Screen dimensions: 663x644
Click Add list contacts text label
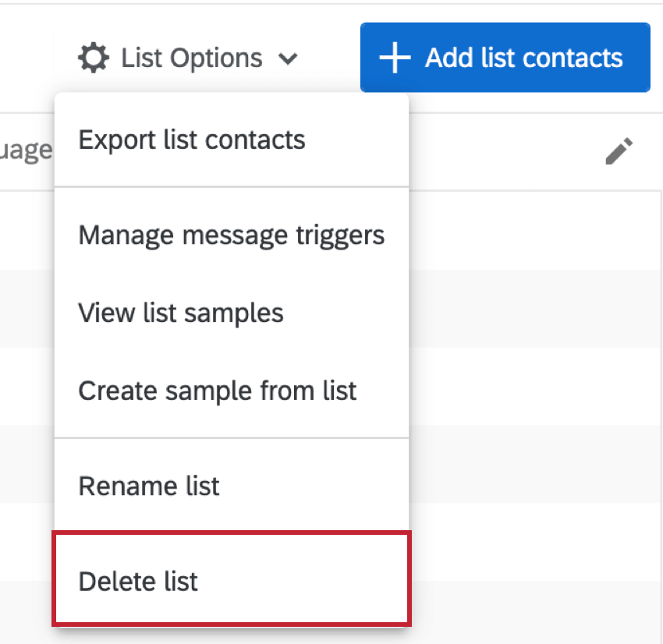(x=524, y=58)
